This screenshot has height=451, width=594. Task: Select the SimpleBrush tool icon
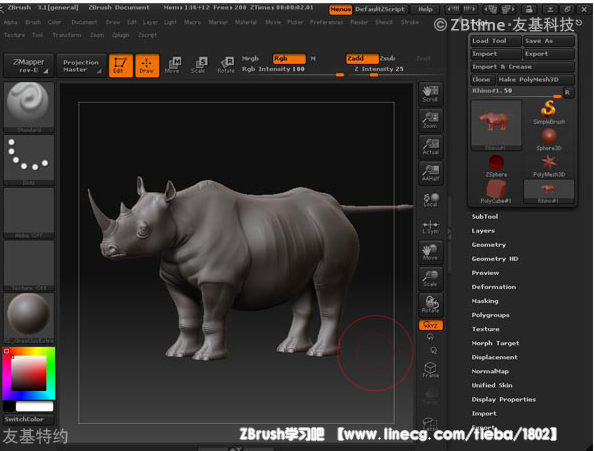pyautogui.click(x=549, y=112)
